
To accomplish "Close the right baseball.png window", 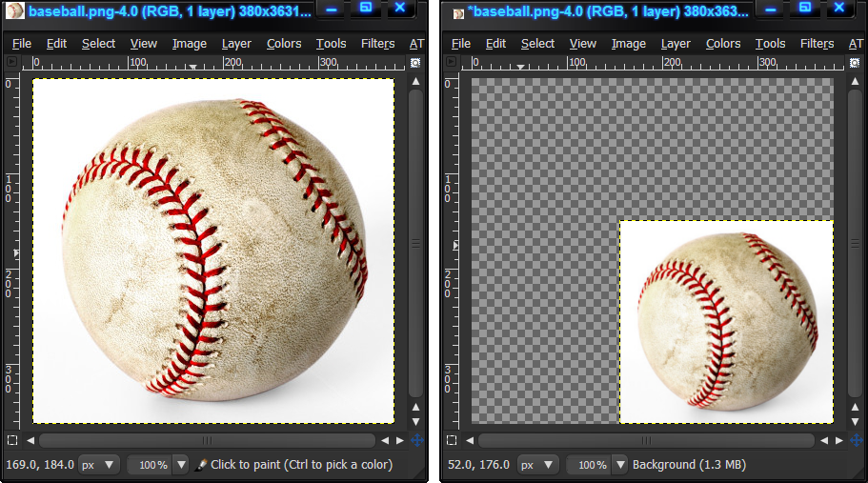I will (x=839, y=8).
